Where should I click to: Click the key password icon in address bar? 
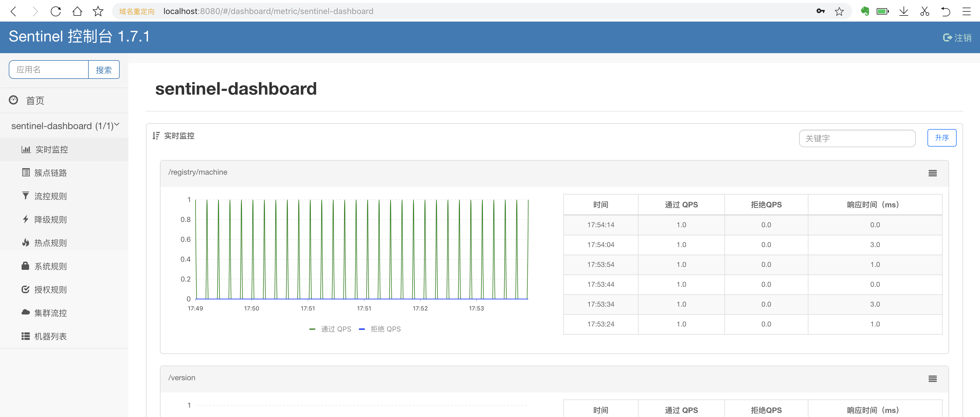coord(820,11)
